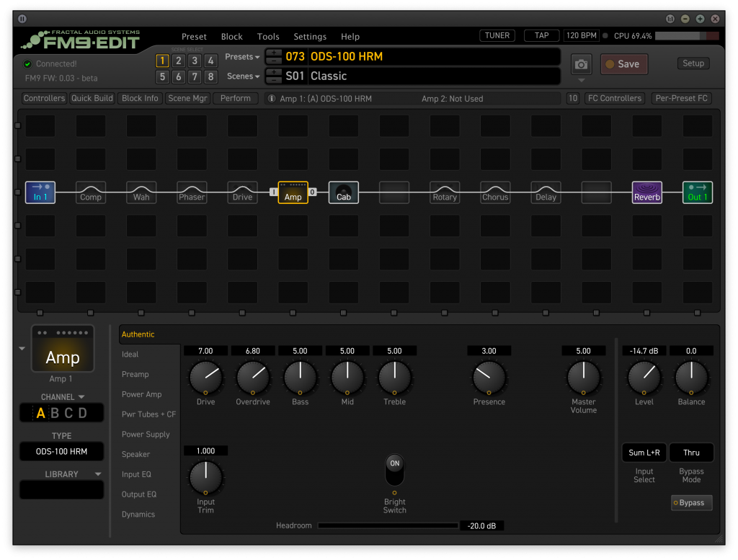Select the Wah block icon
The width and height of the screenshot is (738, 560).
[x=141, y=192]
